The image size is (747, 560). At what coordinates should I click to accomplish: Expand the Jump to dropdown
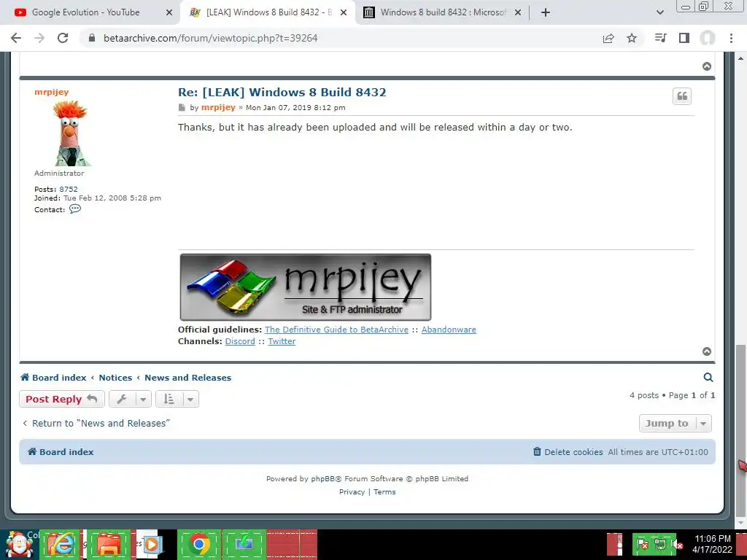coord(675,424)
